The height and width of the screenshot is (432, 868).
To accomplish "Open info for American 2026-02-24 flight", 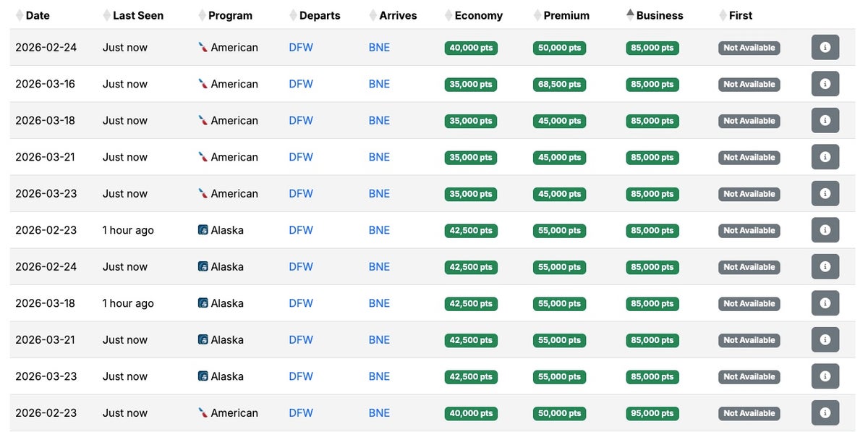I will tap(825, 48).
